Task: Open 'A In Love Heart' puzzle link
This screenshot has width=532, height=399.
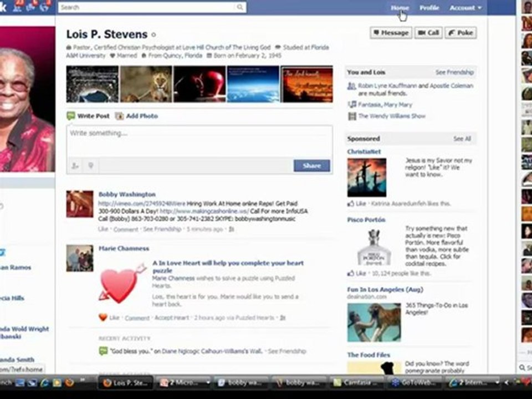Action: pos(228,267)
